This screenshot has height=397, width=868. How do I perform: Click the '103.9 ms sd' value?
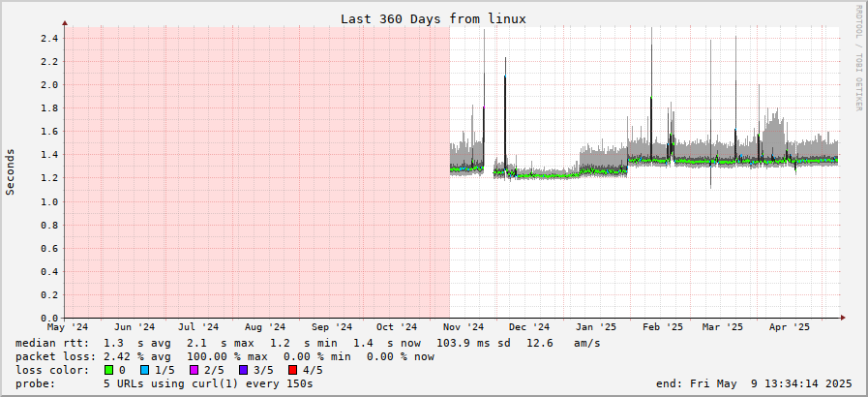click(x=473, y=344)
